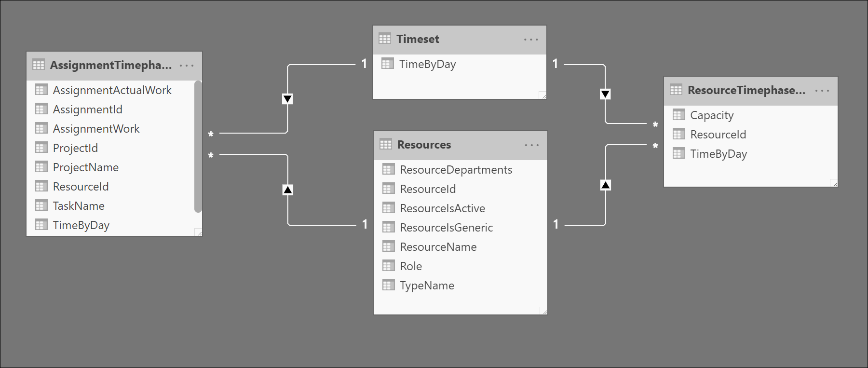
Task: Click the table icon in Resources header
Action: [x=386, y=144]
